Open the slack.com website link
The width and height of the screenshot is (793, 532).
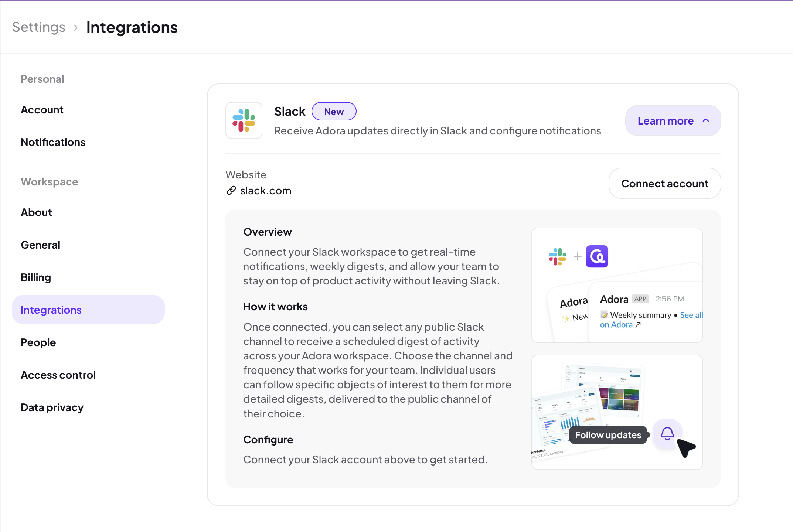(266, 191)
